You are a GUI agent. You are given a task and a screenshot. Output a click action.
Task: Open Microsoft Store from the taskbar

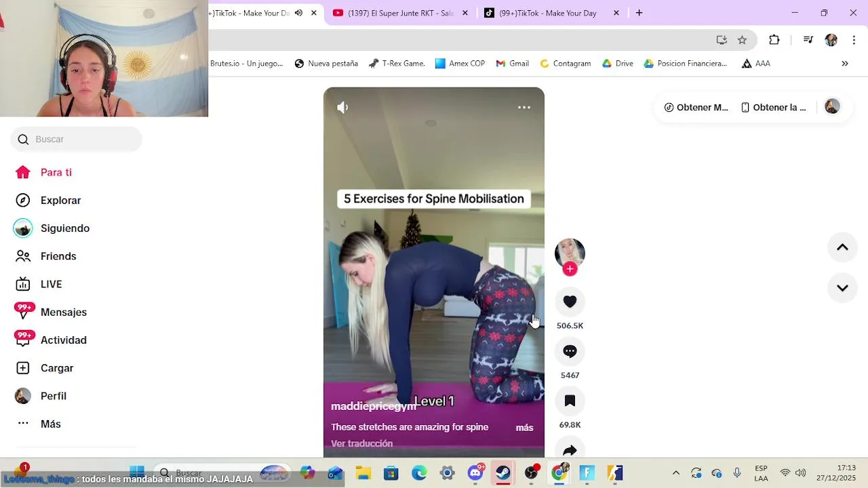[x=391, y=473]
